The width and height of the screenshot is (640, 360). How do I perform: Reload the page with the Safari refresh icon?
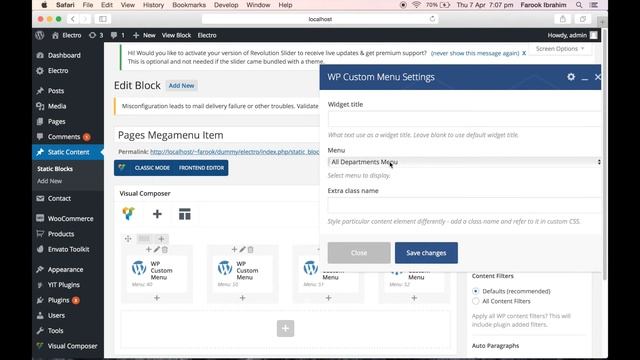tap(432, 19)
